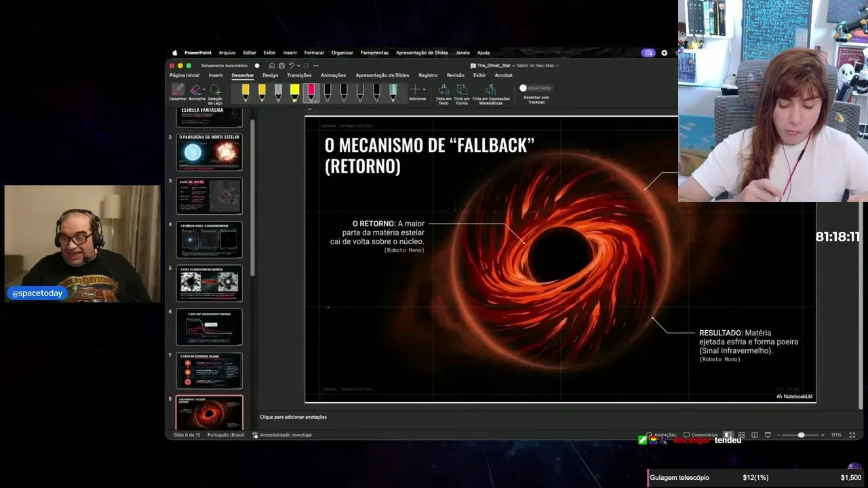Convert ink with Tinta em Texto
Screen dimensions: 868x488
(x=443, y=94)
